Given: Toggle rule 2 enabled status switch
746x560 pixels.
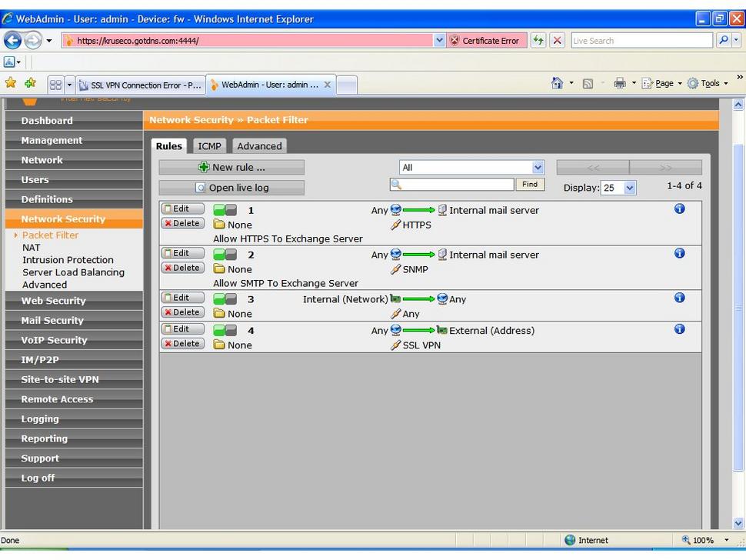Looking at the screenshot, I should (x=225, y=255).
